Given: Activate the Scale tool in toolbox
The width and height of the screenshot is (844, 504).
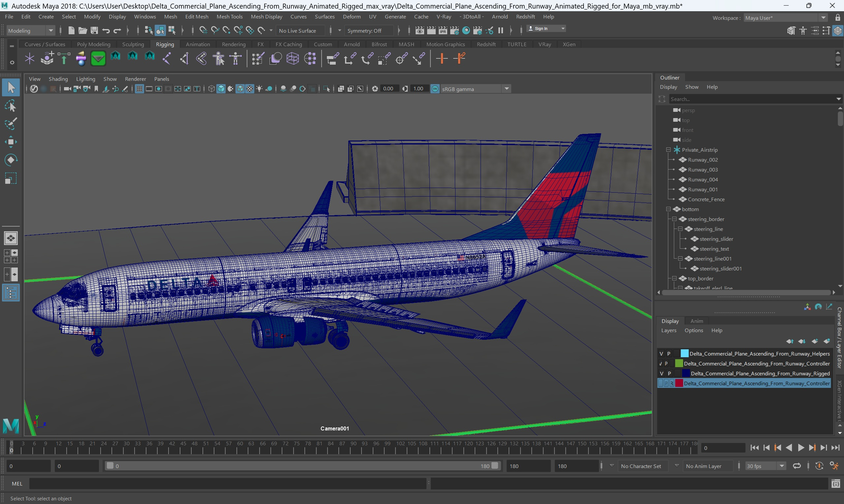Looking at the screenshot, I should (x=11, y=178).
